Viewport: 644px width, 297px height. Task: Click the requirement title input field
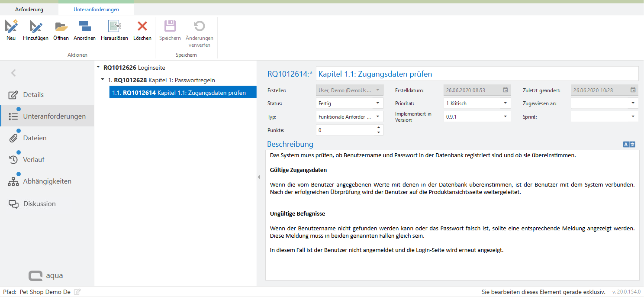tap(476, 74)
